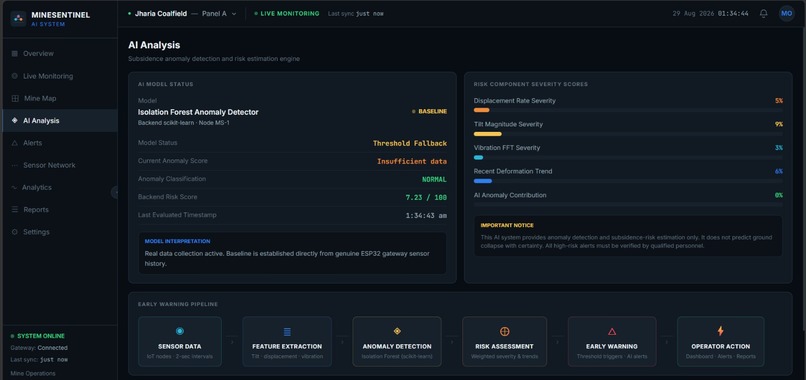Screen dimensions: 806x380
Task: Click the Jharia Coalfield site name
Action: click(160, 14)
